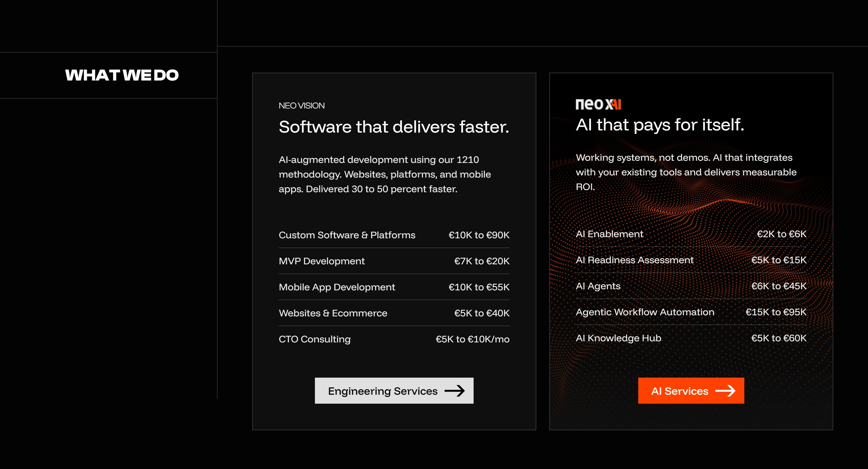The width and height of the screenshot is (868, 469).
Task: Click the €7K to €20K price
Action: tap(481, 261)
